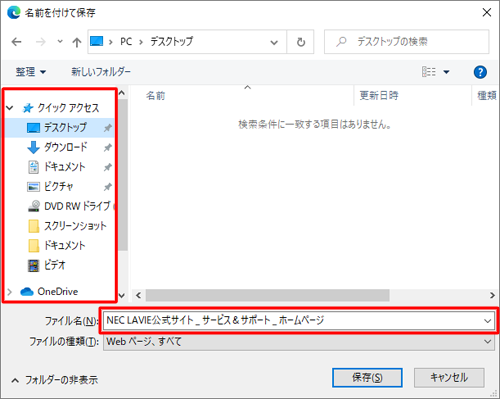
Task: Collapse folders with フォルダーの非表示
Action: coord(55,380)
